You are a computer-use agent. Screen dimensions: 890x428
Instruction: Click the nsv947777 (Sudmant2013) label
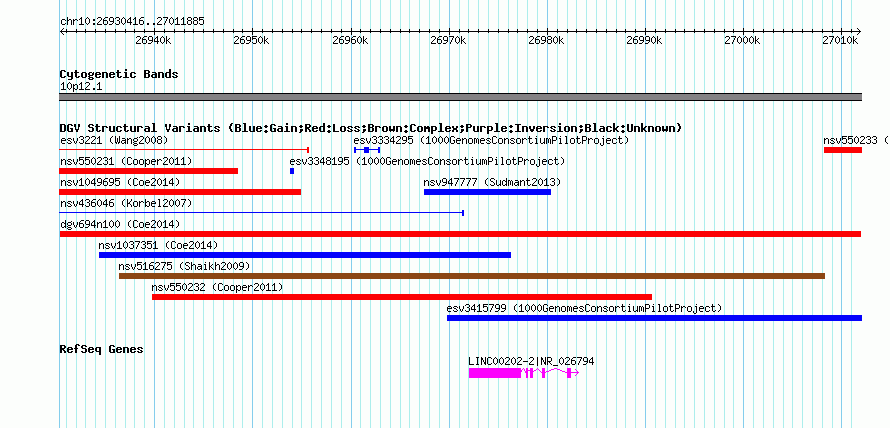(492, 182)
